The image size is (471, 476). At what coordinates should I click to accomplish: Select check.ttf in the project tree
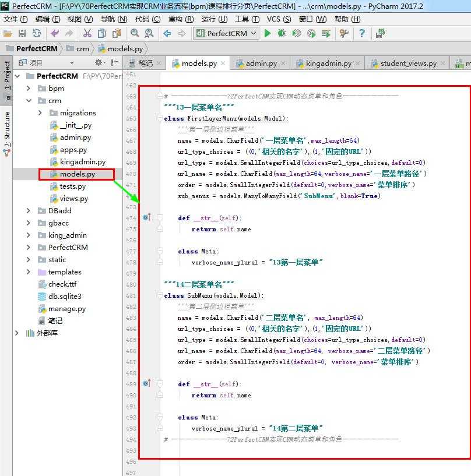tap(62, 284)
